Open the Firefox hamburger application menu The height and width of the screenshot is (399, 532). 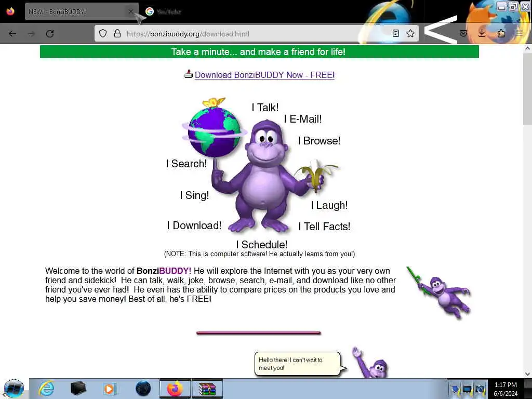point(520,33)
